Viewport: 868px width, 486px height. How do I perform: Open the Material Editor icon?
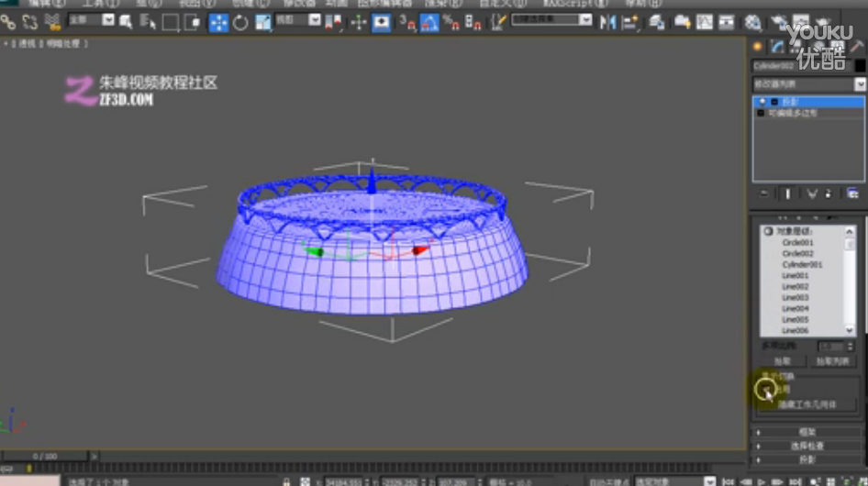tap(753, 23)
